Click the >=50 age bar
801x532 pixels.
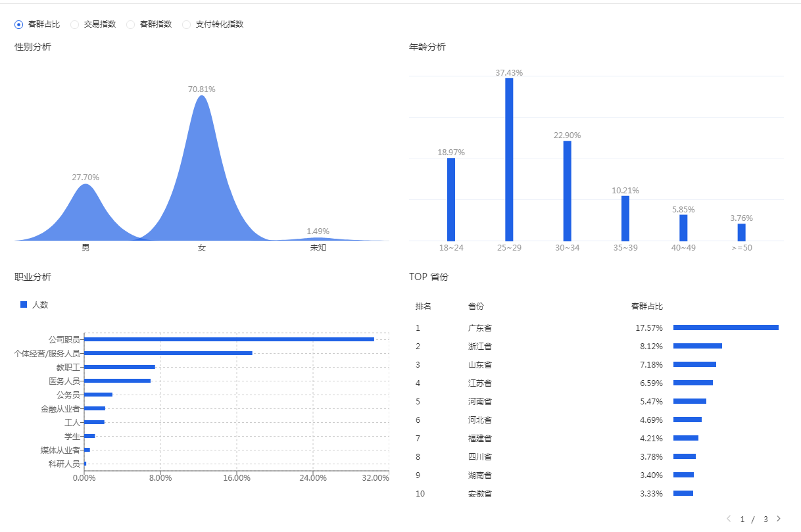(741, 232)
